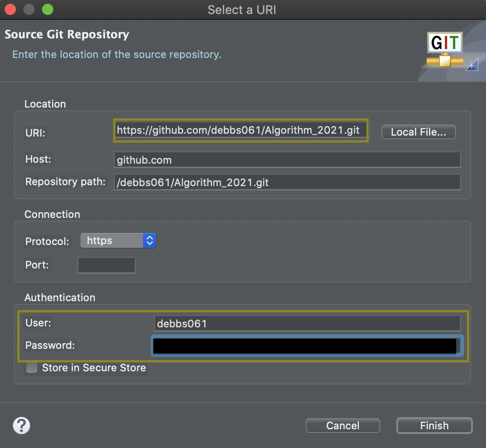Click the help question mark icon
486x448 pixels.
(21, 426)
